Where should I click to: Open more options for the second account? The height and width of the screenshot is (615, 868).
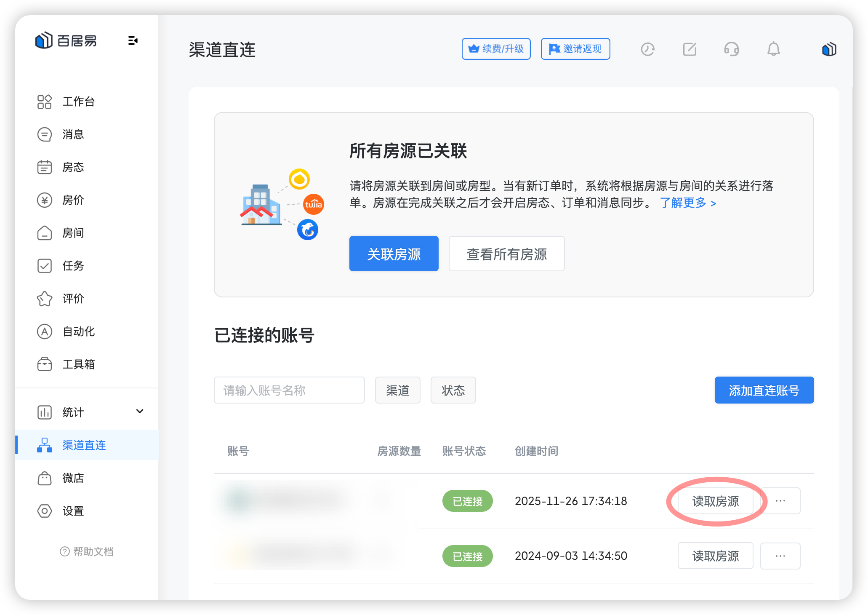click(780, 556)
